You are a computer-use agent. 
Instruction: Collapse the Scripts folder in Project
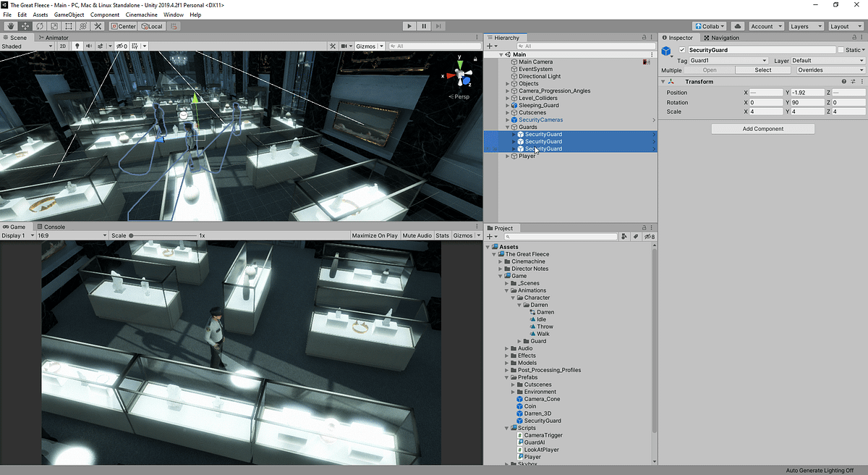pyautogui.click(x=506, y=428)
